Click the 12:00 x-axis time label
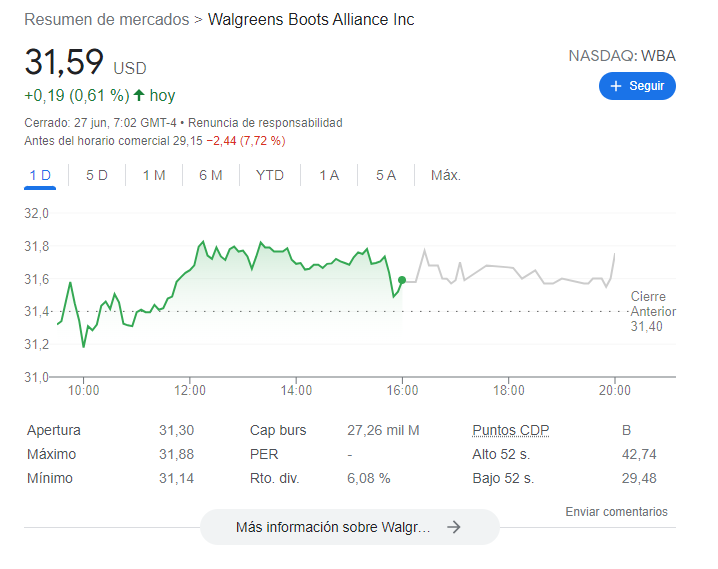The image size is (718, 569). [190, 390]
